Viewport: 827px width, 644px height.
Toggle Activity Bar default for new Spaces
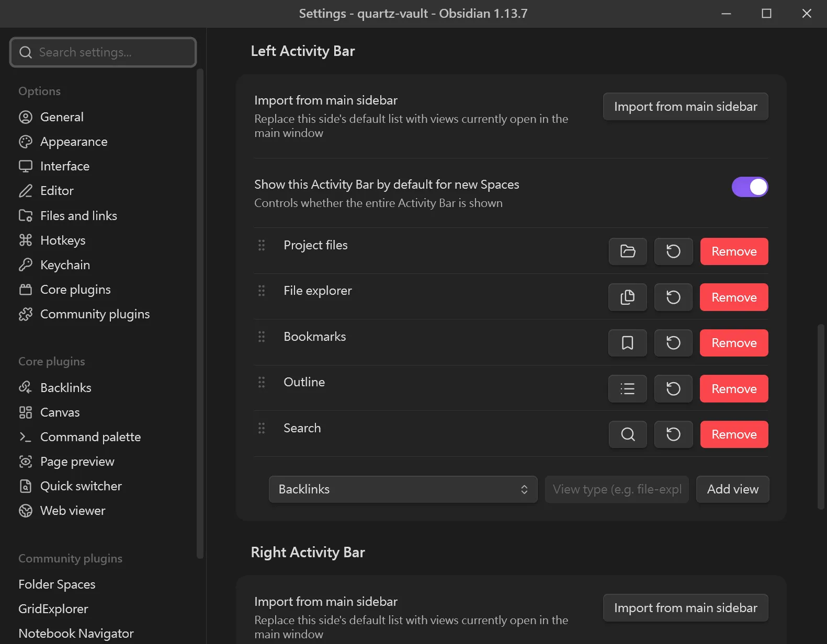pos(750,187)
